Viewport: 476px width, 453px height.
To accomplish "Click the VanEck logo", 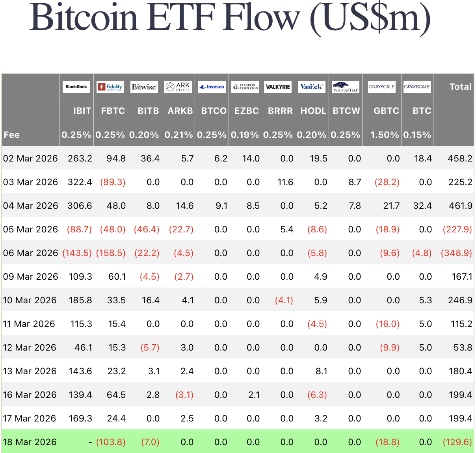I will point(311,87).
